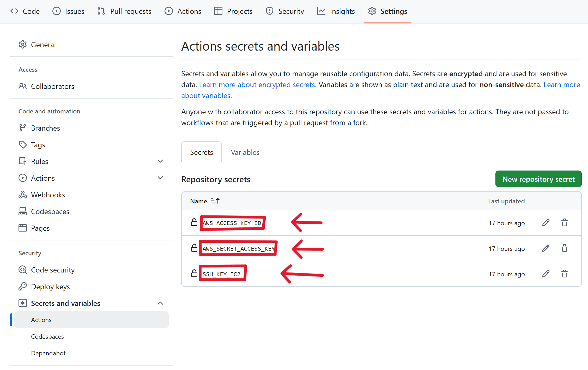Click pencil icon for AWS_SECRET_ACCESS_KEY

click(x=545, y=248)
